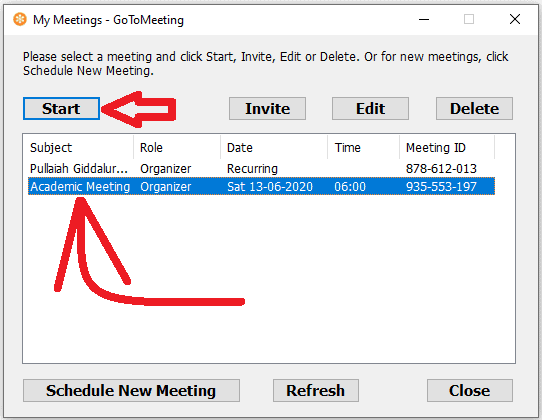Select the Academic Meeting row

pos(261,187)
